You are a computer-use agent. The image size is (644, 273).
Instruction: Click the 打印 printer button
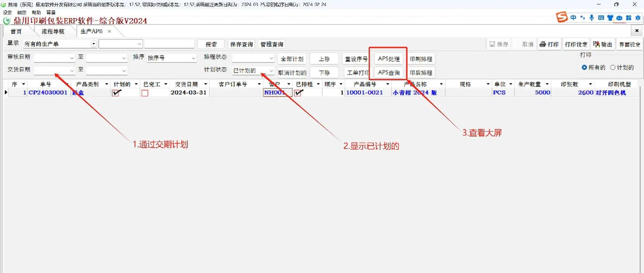point(549,44)
